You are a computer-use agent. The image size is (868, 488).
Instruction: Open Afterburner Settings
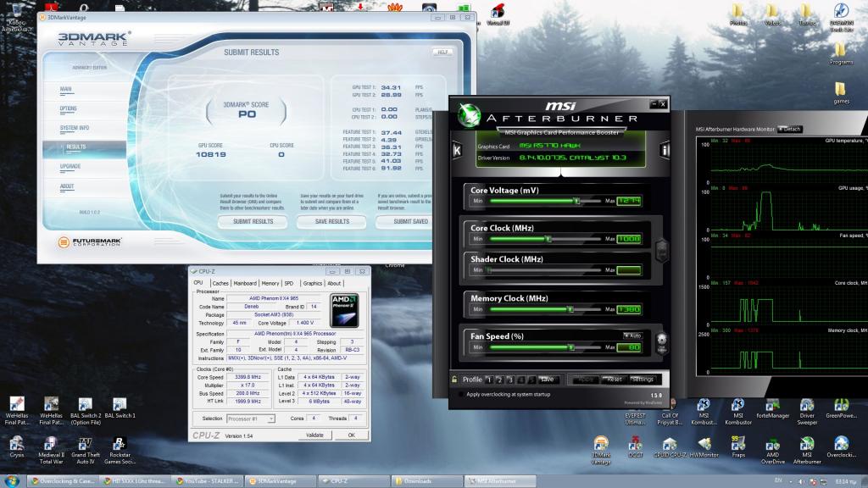tap(643, 380)
